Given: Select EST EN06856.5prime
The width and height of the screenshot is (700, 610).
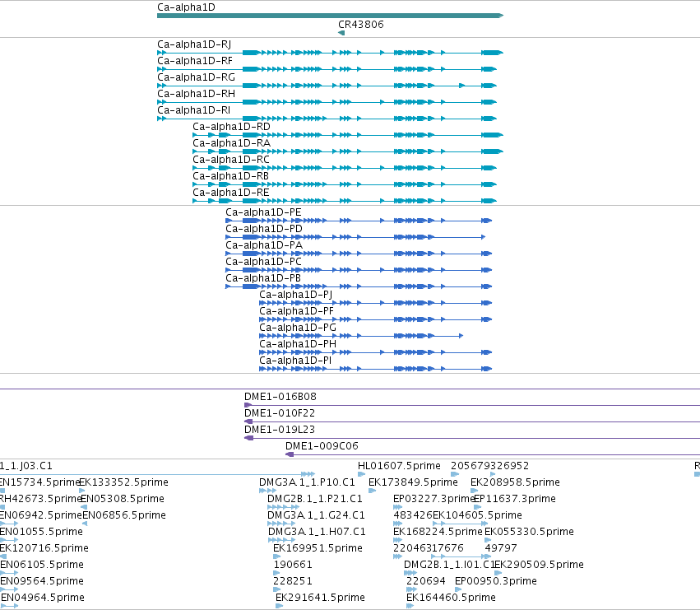Looking at the screenshot, I should [124, 515].
